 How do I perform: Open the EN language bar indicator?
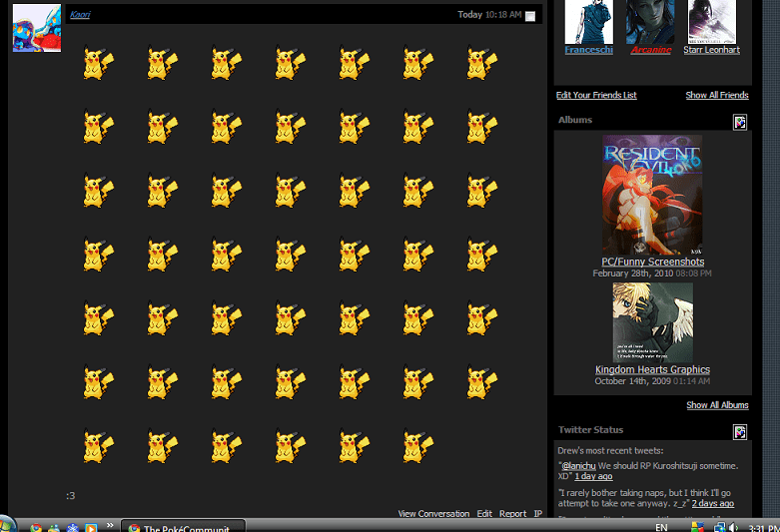point(661,528)
